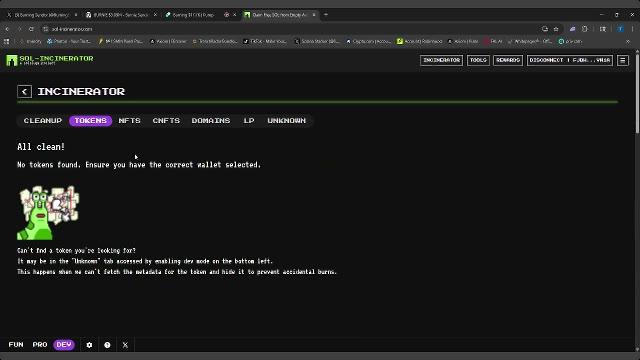Viewport: 640px width, 360px height.
Task: Open the browser extensions puzzle icon
Action: (585, 29)
